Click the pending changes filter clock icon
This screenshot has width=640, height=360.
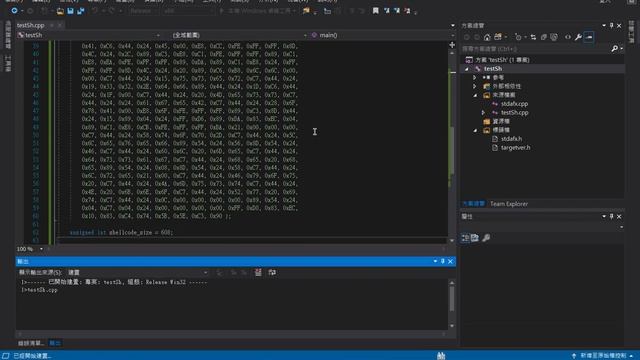coord(518,37)
